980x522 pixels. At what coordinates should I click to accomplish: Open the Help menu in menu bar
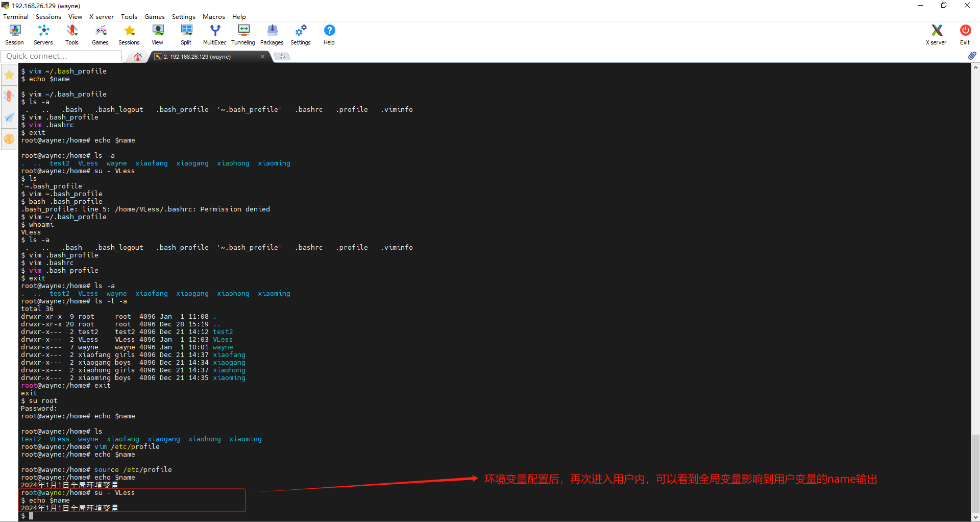point(239,17)
